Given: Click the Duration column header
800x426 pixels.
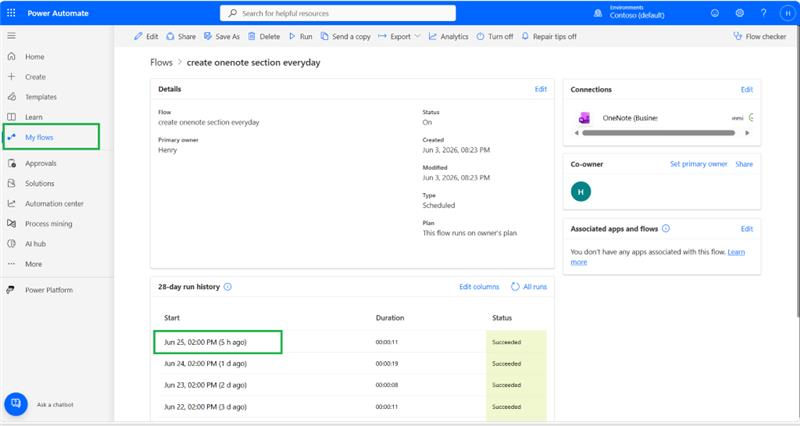Looking at the screenshot, I should [390, 317].
